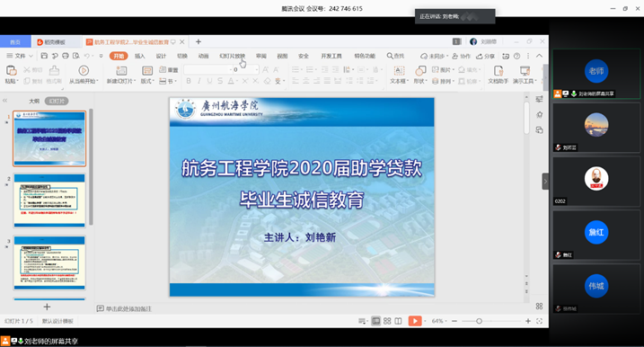Screen dimensions: 644x347
Task: Toggle Bold formatting button
Action: click(x=189, y=81)
